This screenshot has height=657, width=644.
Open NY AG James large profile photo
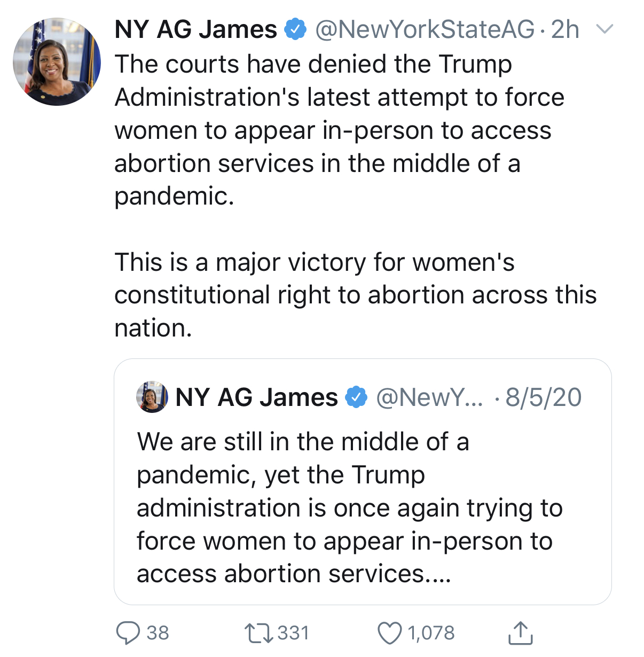[57, 61]
